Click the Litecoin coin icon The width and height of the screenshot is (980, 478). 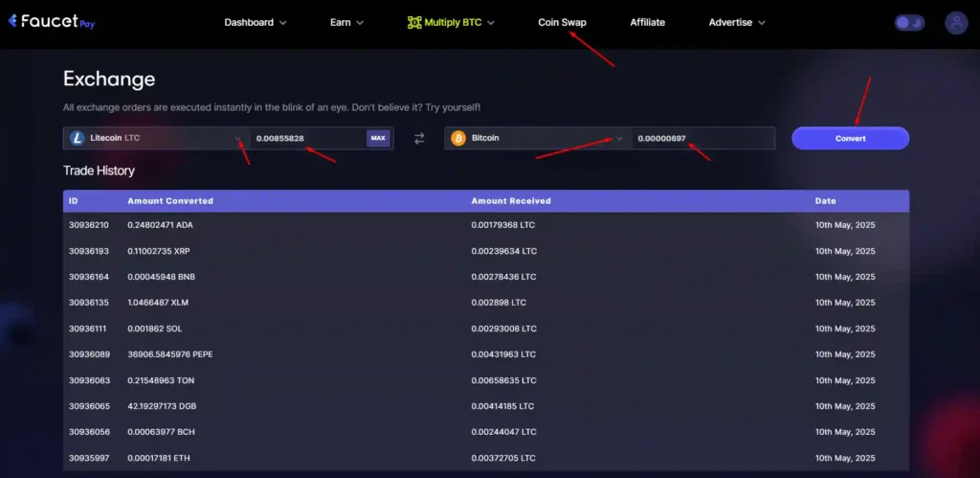click(78, 138)
